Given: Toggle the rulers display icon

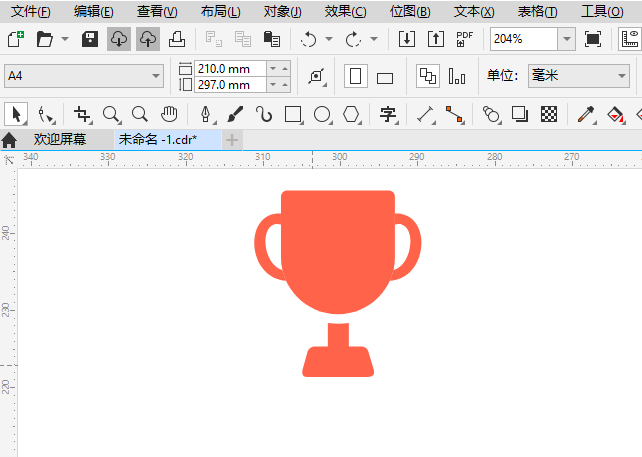Looking at the screenshot, I should 630,39.
